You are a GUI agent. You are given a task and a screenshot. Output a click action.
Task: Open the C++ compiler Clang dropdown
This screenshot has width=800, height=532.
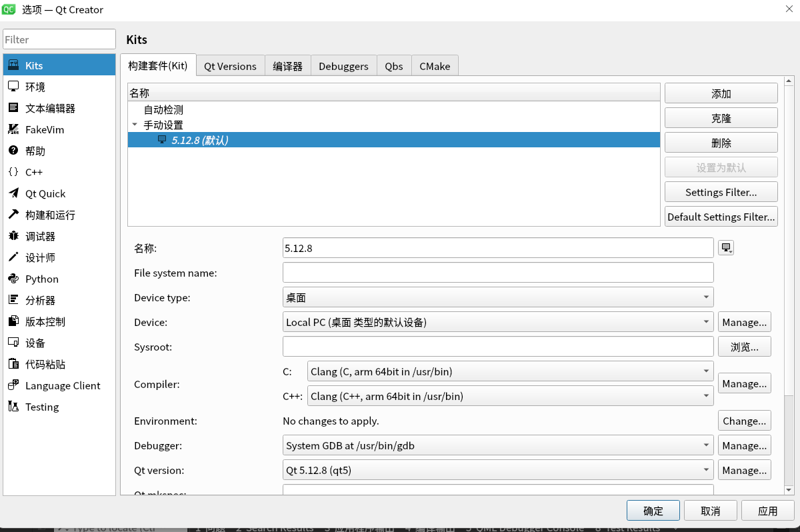click(x=510, y=396)
